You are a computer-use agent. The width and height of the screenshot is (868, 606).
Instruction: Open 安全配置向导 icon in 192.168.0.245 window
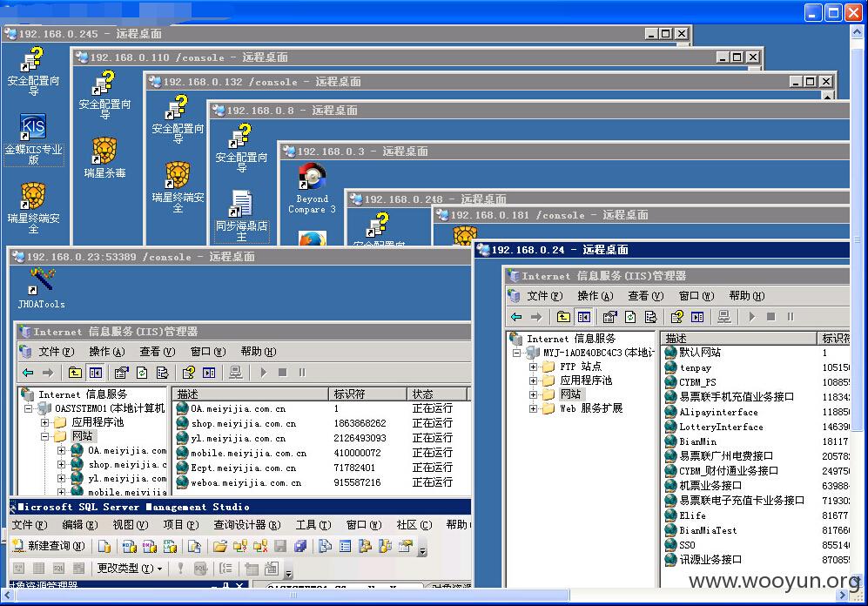tap(33, 71)
